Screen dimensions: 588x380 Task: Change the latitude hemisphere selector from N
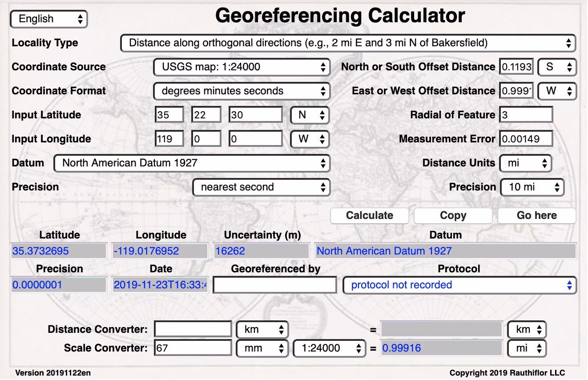pos(310,114)
